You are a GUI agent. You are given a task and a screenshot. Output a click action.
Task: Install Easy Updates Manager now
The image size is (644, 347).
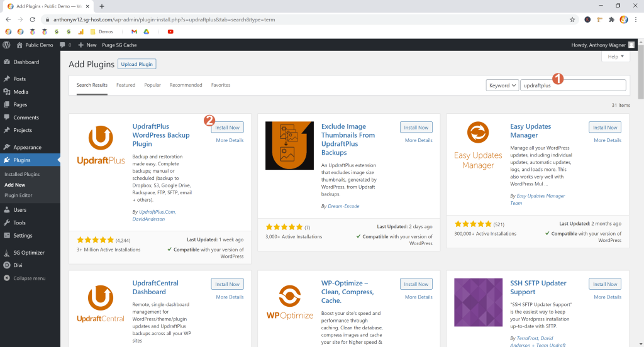[605, 128]
